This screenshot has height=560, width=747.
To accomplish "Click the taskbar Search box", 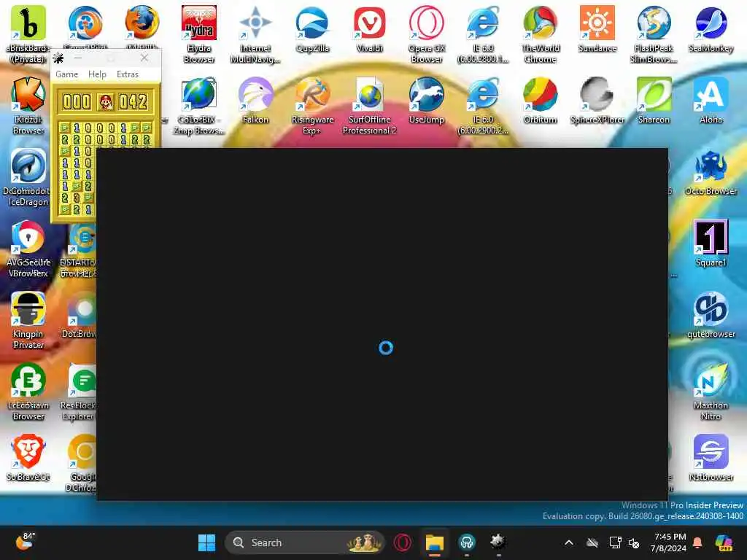I will [305, 542].
